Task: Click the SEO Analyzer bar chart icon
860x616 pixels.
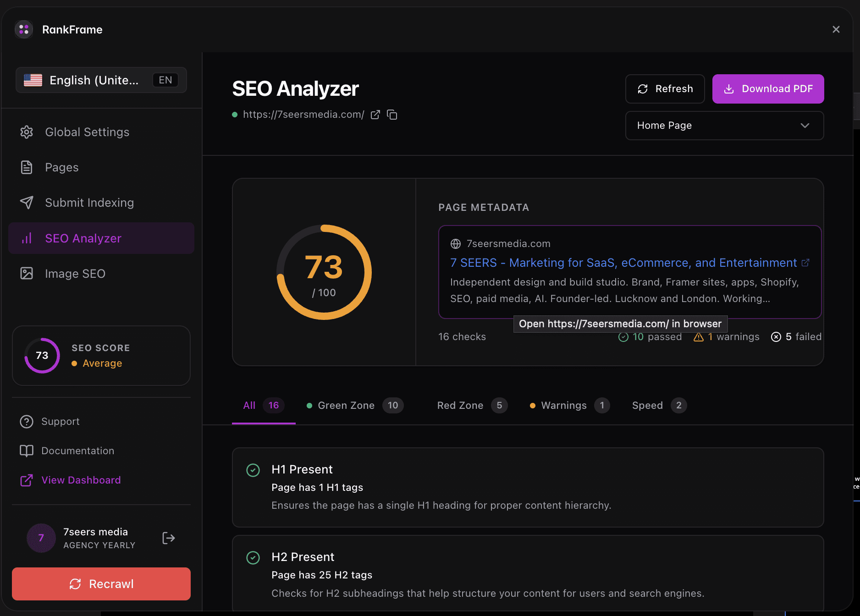Action: pyautogui.click(x=27, y=238)
